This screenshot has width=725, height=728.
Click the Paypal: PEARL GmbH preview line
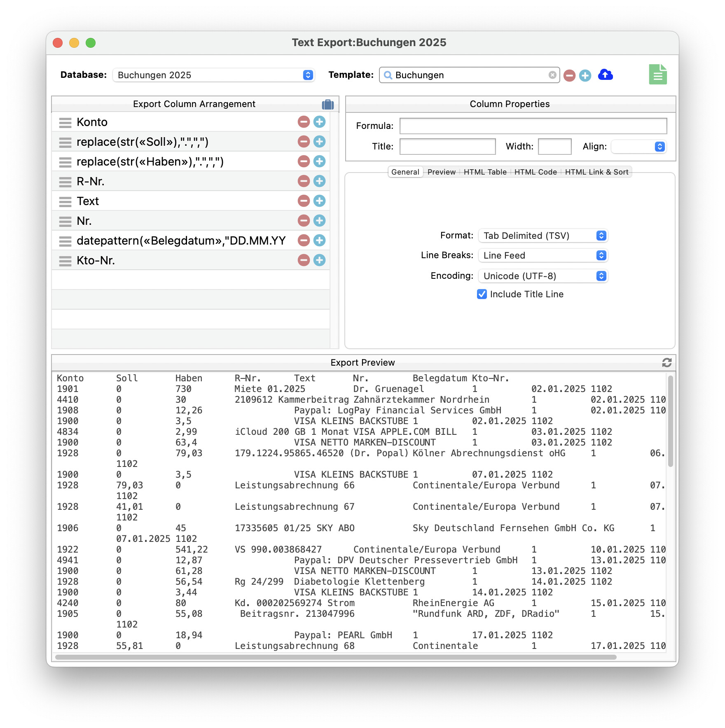click(x=304, y=635)
